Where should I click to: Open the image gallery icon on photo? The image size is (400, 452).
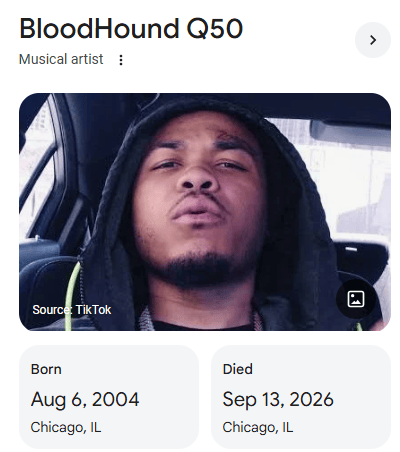[356, 299]
